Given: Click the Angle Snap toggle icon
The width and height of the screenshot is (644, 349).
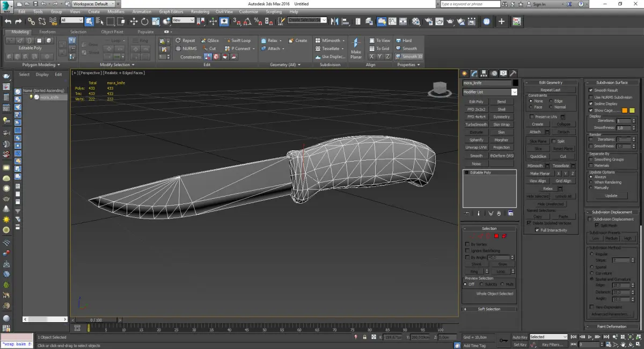Looking at the screenshot, I should click(x=247, y=21).
